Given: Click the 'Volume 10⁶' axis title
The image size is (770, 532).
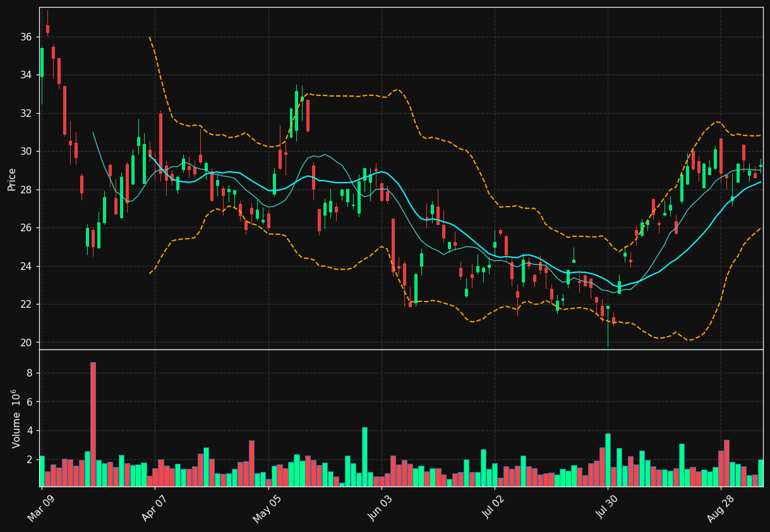Looking at the screenshot, I should point(16,419).
